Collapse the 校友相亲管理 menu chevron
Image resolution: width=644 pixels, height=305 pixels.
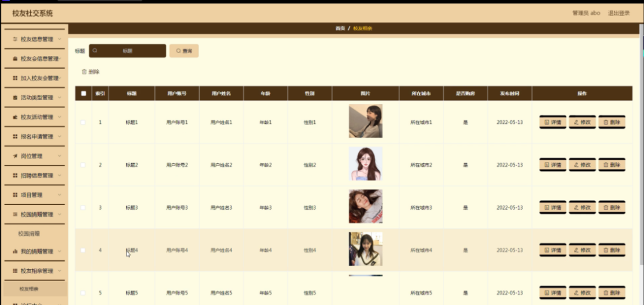60,271
